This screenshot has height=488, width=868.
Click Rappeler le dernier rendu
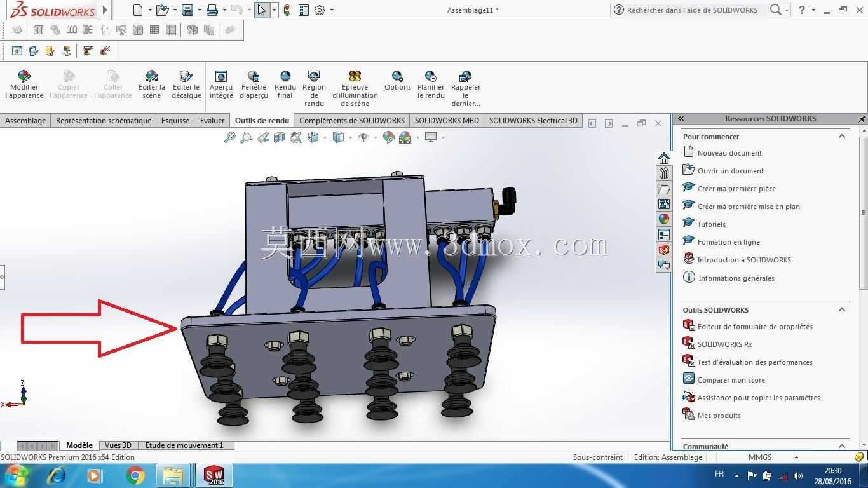point(466,88)
